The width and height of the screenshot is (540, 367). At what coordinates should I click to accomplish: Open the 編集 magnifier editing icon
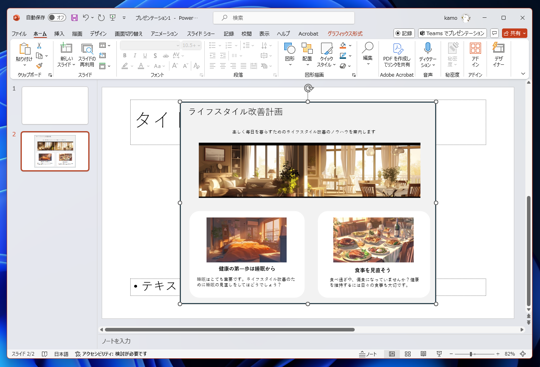click(368, 48)
